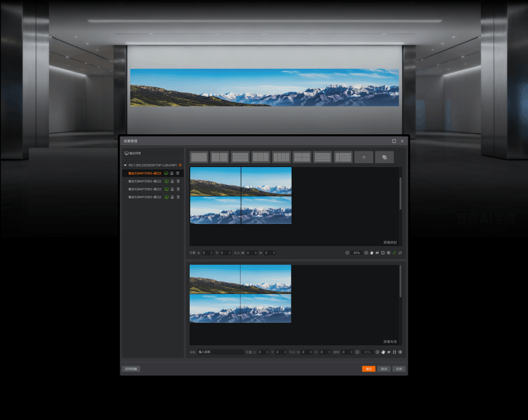Delete the third output row
The height and width of the screenshot is (420, 528).
tap(178, 189)
